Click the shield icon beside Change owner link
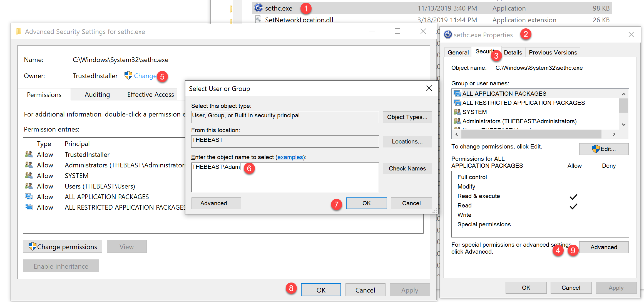This screenshot has width=644, height=302. (128, 75)
